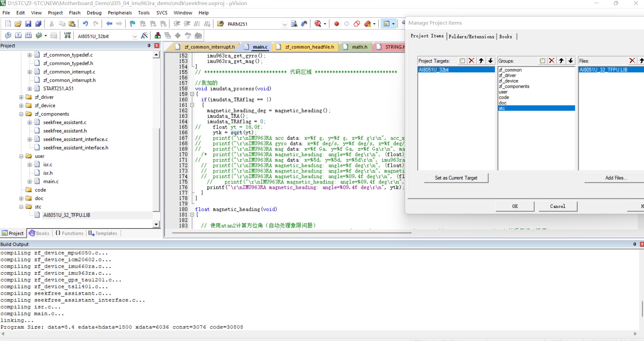644x341 pixels.
Task: Select AI8051U_32_TFPU.LIB in project tree
Action: 66,215
